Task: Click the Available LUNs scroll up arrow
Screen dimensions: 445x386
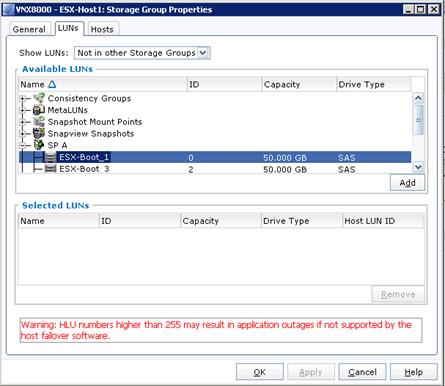Action: pos(418,98)
